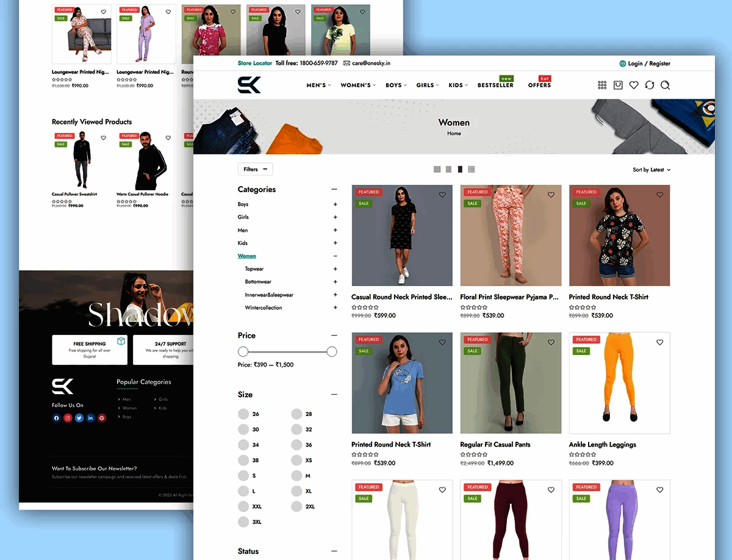Click the minimum price slider handle
Image resolution: width=732 pixels, height=560 pixels.
coord(243,351)
